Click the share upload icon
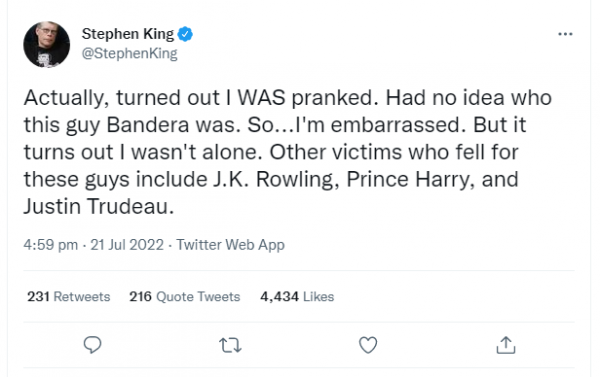This screenshot has height=377, width=600. tap(506, 345)
